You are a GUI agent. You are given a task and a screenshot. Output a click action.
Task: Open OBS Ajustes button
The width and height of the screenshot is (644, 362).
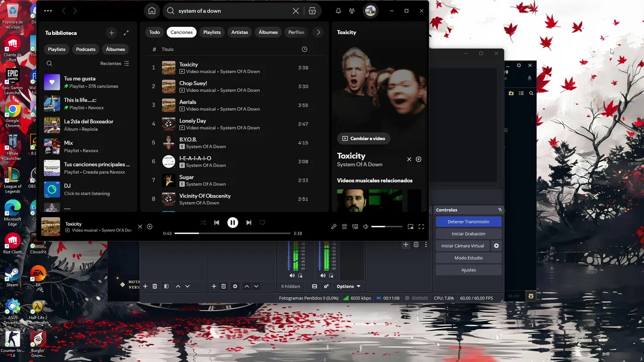(x=468, y=270)
